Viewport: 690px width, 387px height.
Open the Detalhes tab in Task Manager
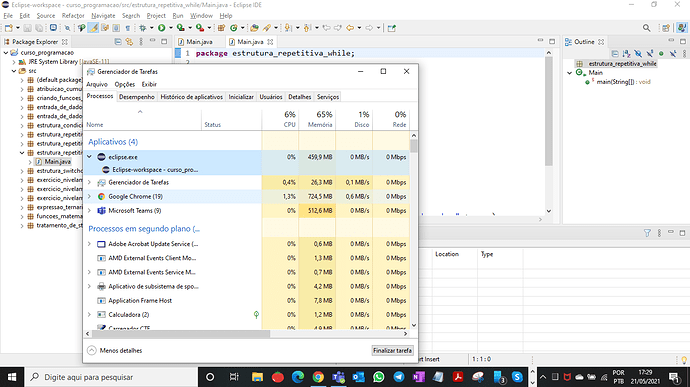pyautogui.click(x=300, y=97)
